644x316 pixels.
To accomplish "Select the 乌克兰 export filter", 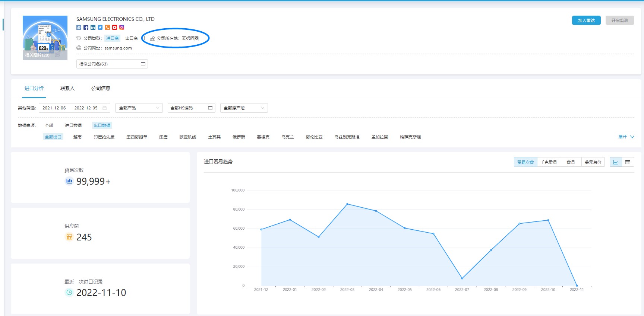I will click(288, 137).
